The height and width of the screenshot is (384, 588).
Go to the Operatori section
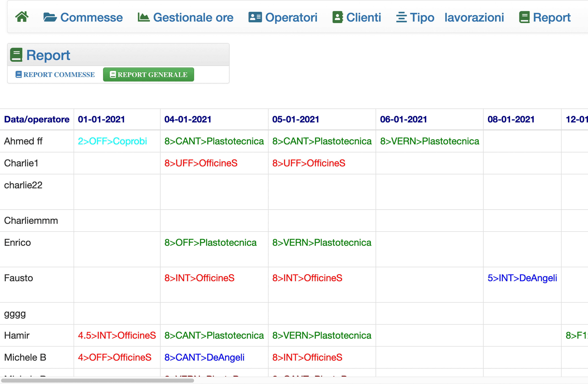coord(283,17)
